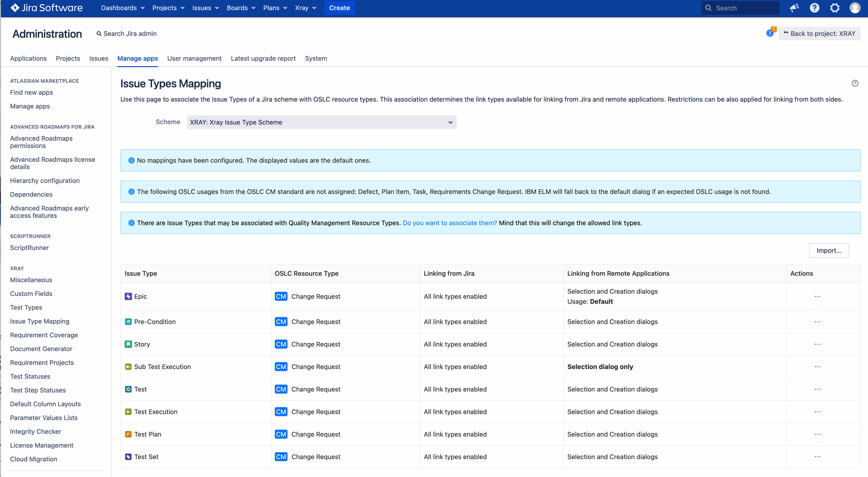Open actions menu for Test Plan row

pos(817,434)
